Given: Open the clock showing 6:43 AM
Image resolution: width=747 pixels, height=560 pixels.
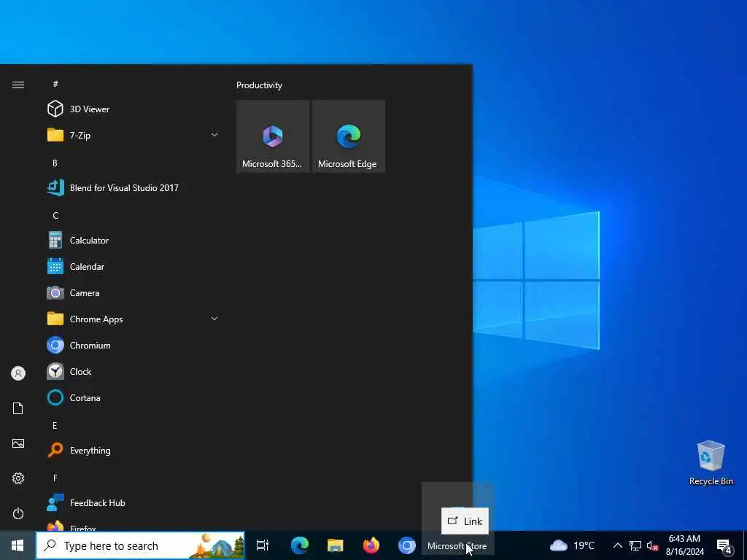Looking at the screenshot, I should pos(684,545).
